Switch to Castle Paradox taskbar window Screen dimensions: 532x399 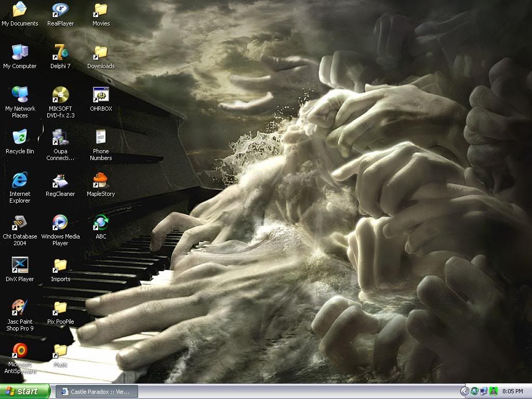pos(97,392)
